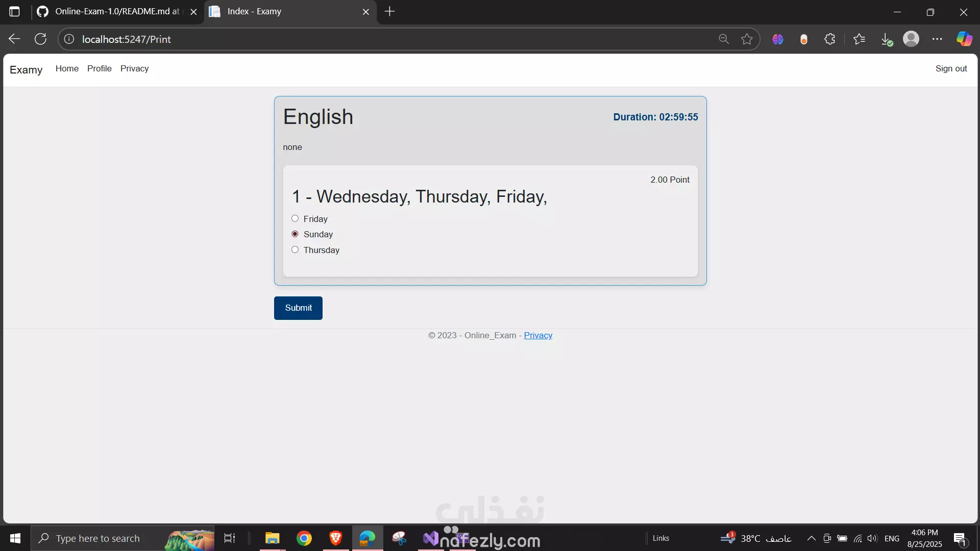Go back to the previous page
980x551 pixels.
[14, 39]
